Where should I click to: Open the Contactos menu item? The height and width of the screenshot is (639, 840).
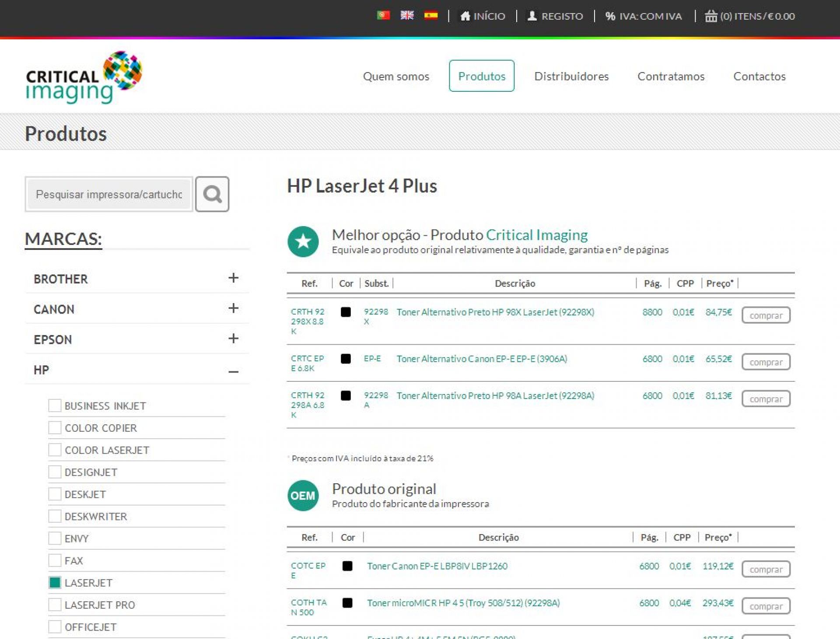pyautogui.click(x=759, y=76)
